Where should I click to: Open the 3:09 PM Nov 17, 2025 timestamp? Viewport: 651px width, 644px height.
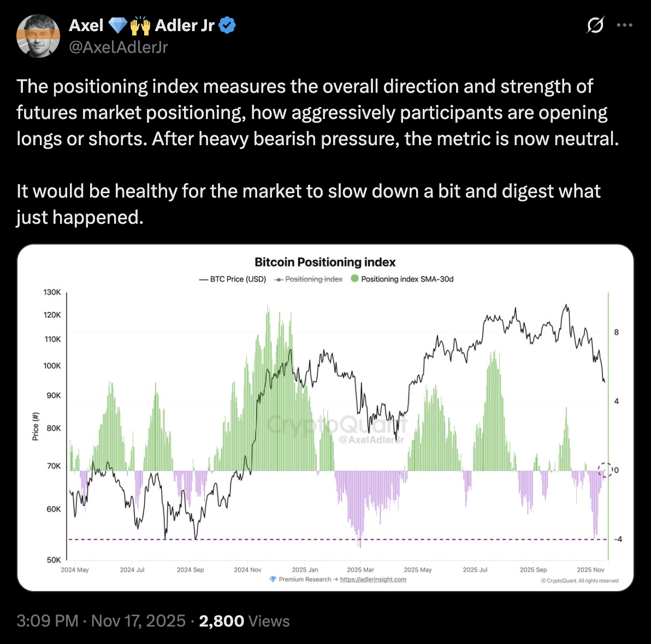point(101,621)
